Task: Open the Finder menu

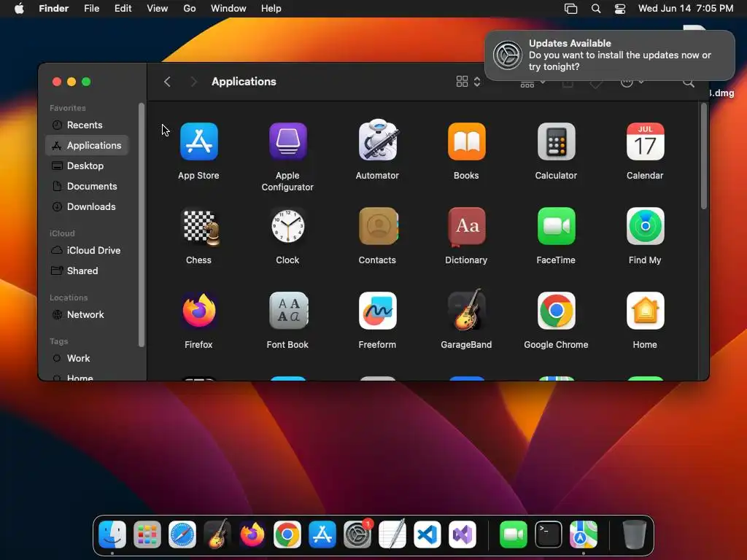Action: pos(54,9)
